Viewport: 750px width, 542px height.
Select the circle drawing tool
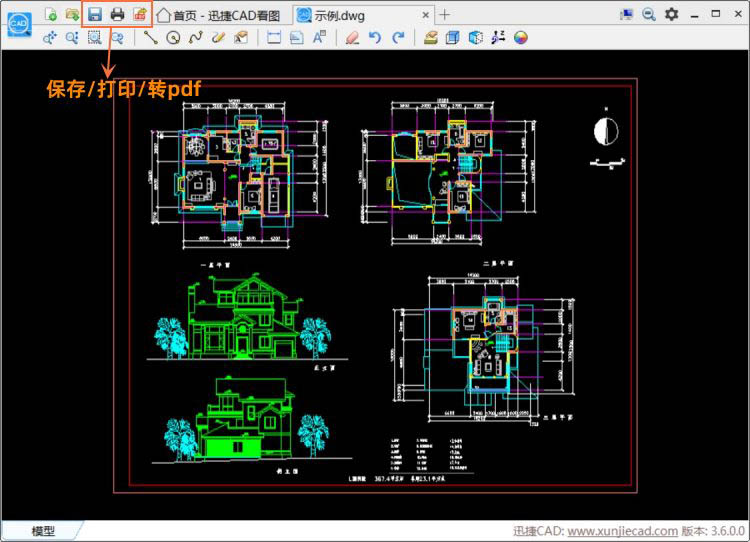coord(173,37)
